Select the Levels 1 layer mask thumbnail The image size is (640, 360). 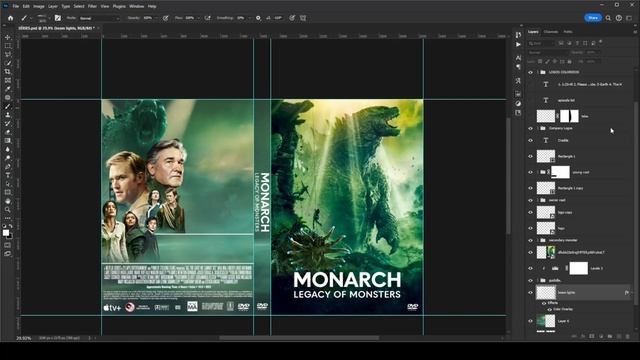578,268
